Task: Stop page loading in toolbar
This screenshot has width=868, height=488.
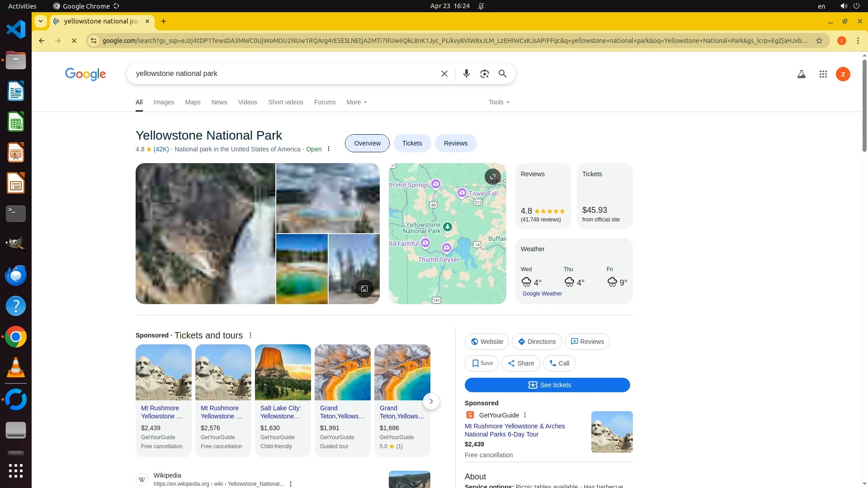Action: point(74,41)
